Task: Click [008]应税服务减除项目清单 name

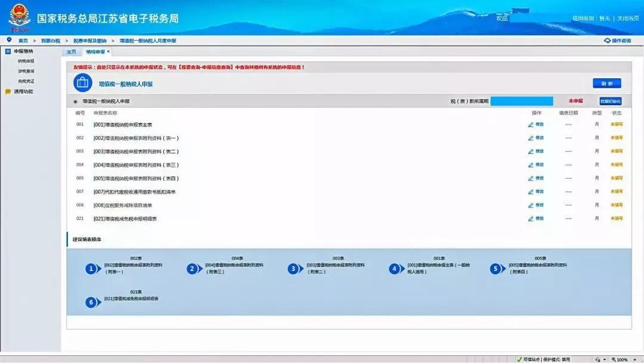Action: [x=123, y=205]
